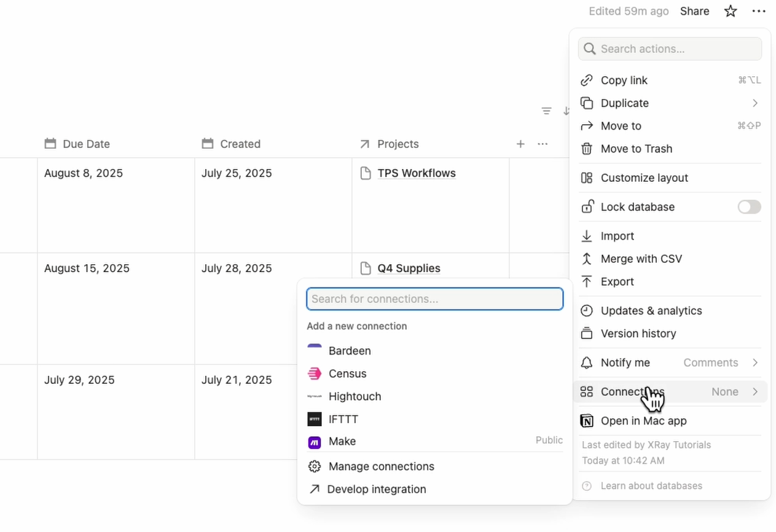The image size is (776, 532).
Task: Select the Hightouch connection name
Action: (x=355, y=396)
